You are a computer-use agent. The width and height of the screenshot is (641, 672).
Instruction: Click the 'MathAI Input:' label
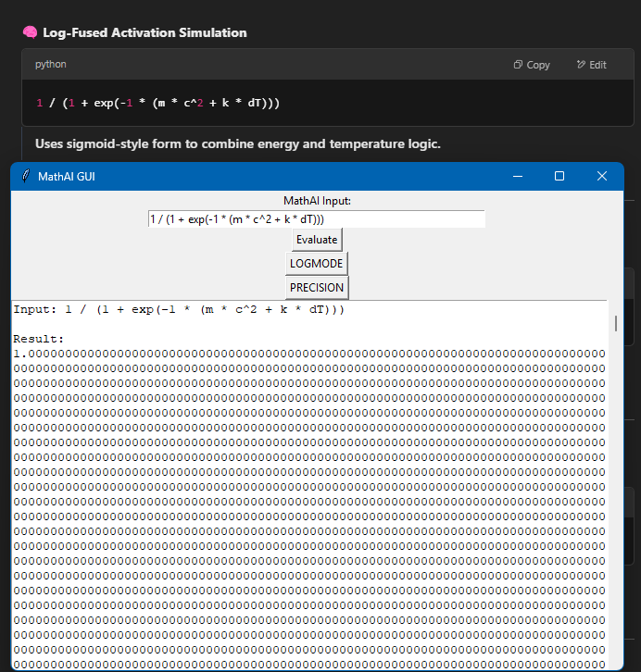[317, 201]
